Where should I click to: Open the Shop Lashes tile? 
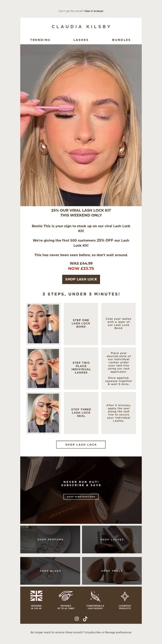point(112,540)
